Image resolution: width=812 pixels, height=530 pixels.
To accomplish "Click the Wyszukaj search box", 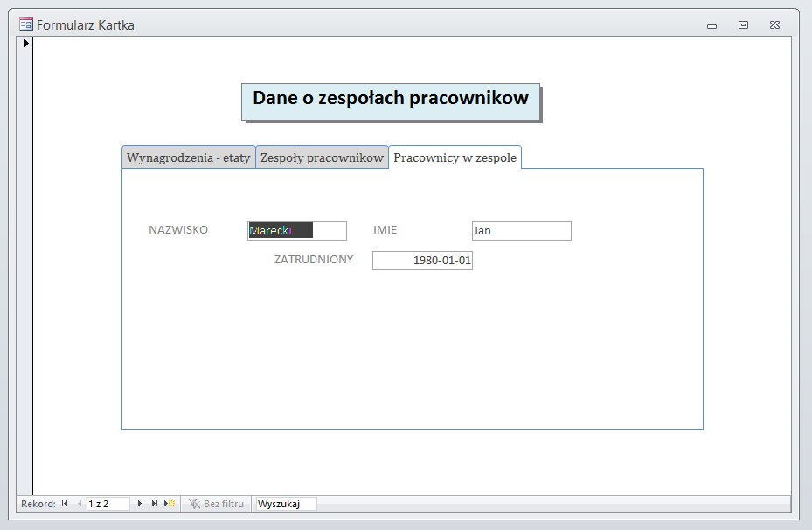I will tap(285, 504).
